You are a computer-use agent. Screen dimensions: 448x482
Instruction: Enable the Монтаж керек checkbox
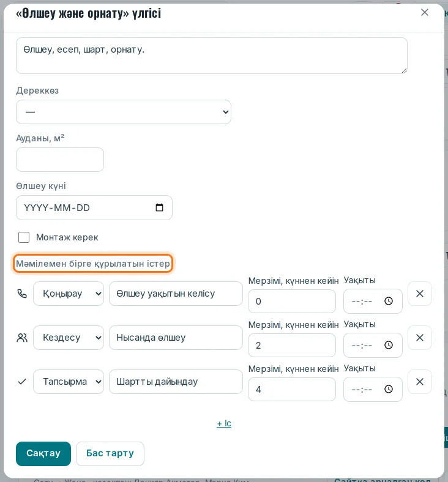[24, 237]
